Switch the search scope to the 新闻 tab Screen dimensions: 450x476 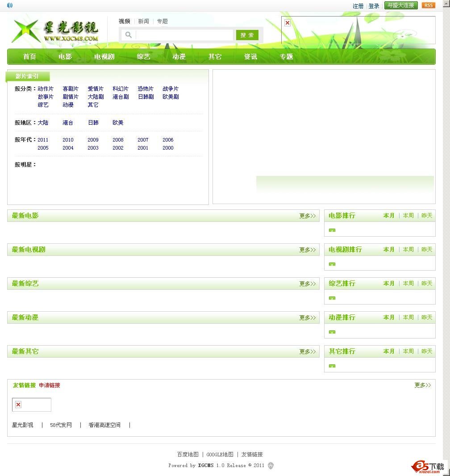pyautogui.click(x=144, y=21)
